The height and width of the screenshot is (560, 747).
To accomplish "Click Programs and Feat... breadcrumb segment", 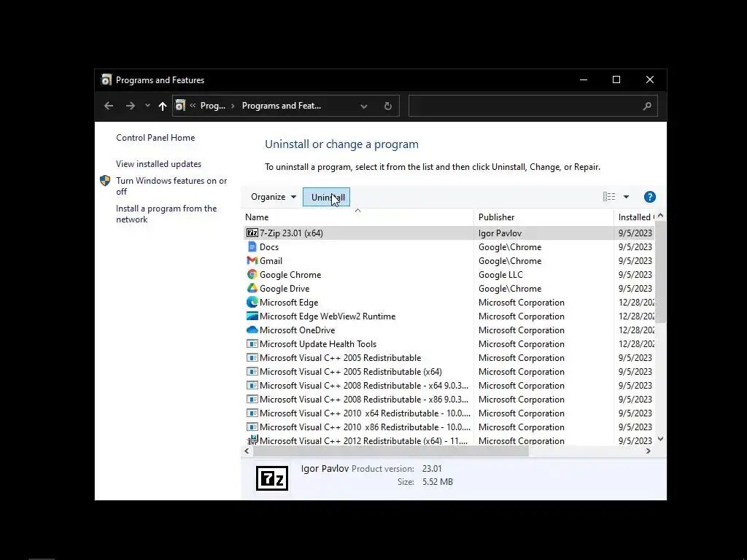I will coord(282,106).
